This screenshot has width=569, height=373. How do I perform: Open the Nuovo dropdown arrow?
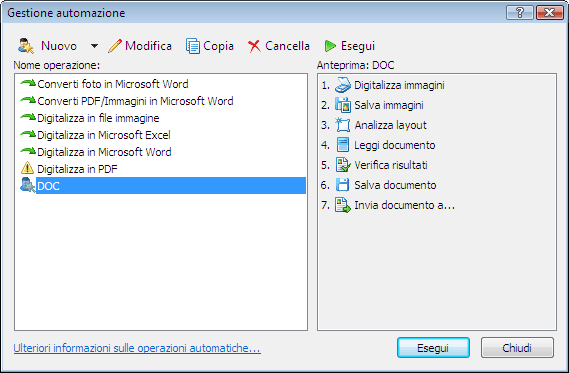click(x=94, y=46)
